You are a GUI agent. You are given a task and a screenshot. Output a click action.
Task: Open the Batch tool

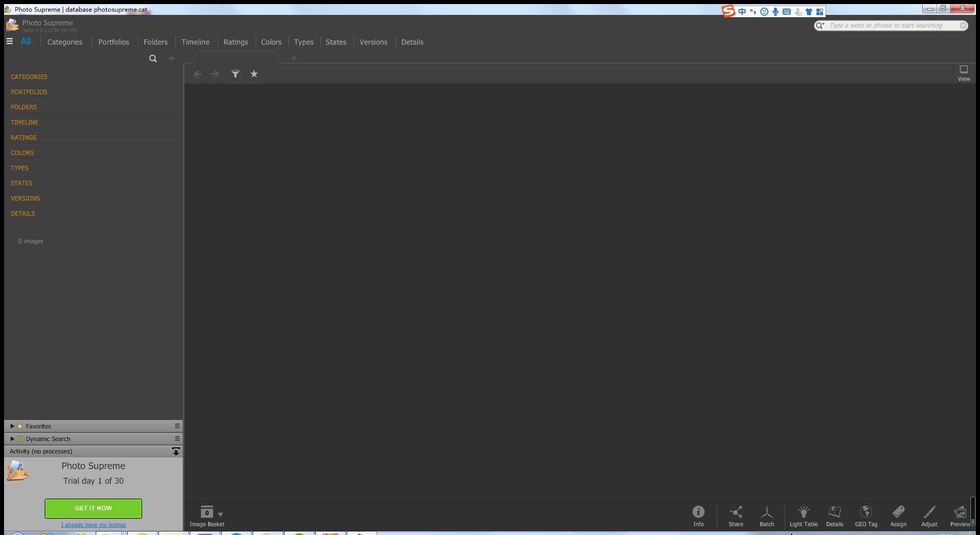[x=767, y=516]
